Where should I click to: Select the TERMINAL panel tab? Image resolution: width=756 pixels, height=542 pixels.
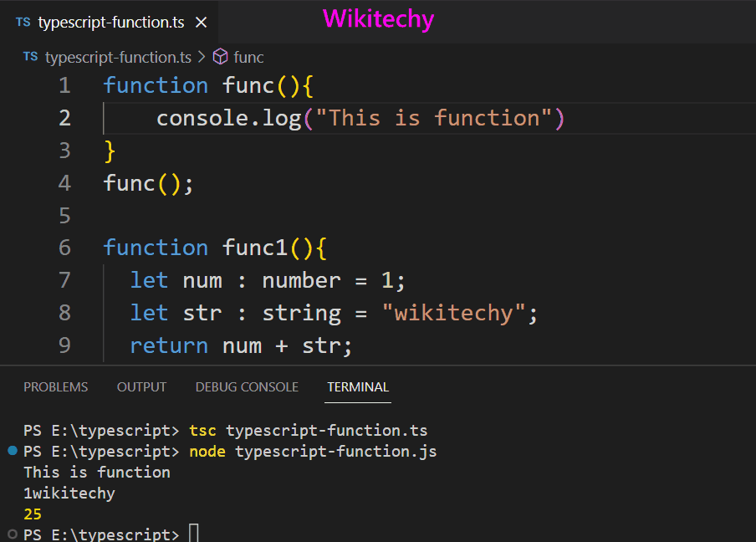[358, 387]
